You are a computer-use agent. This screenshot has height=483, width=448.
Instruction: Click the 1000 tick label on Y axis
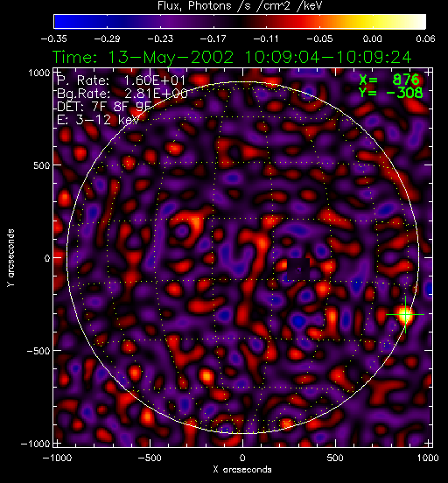pos(39,73)
